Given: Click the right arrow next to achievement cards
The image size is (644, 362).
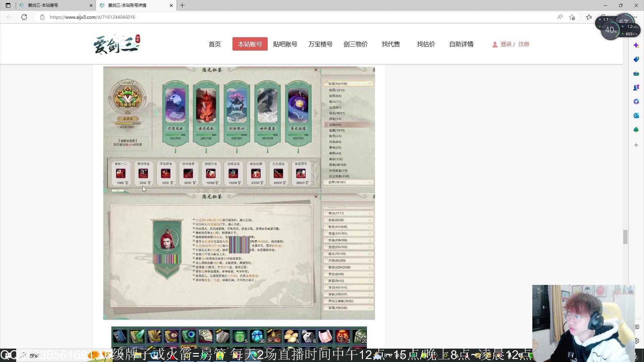Looking at the screenshot, I should (316, 113).
